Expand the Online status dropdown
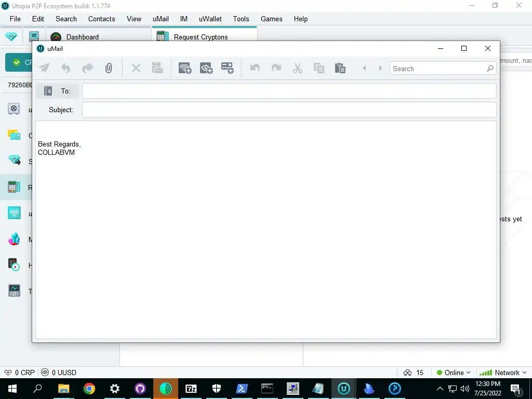The height and width of the screenshot is (399, 532). click(453, 373)
